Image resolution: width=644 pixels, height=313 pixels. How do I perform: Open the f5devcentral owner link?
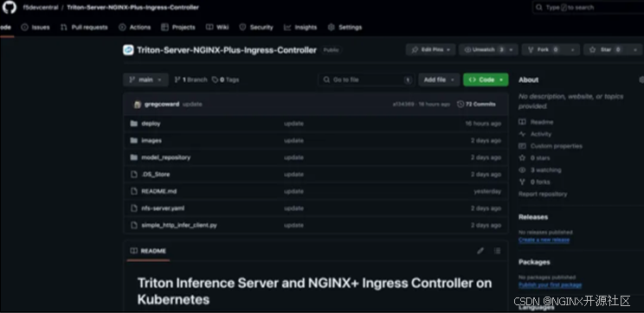click(x=41, y=8)
